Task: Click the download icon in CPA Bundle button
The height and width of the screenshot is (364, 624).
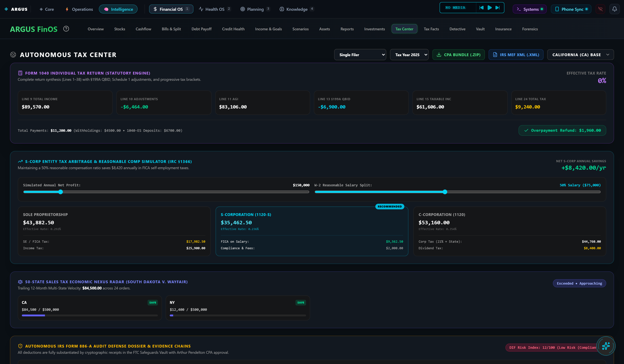Action: [439, 55]
